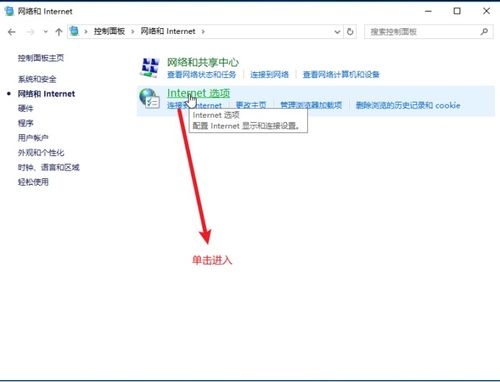Open the Internet 选项 heading link

198,93
